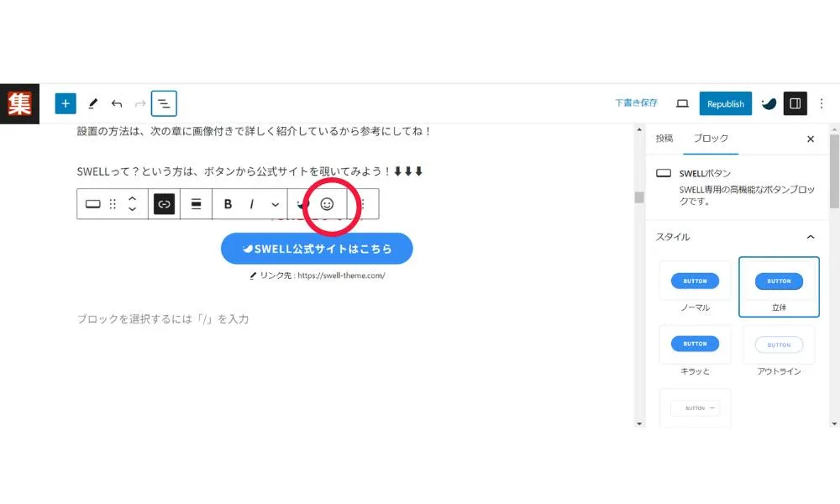Select the 立体 button style
Image resolution: width=840 pixels, height=504 pixels.
[779, 287]
